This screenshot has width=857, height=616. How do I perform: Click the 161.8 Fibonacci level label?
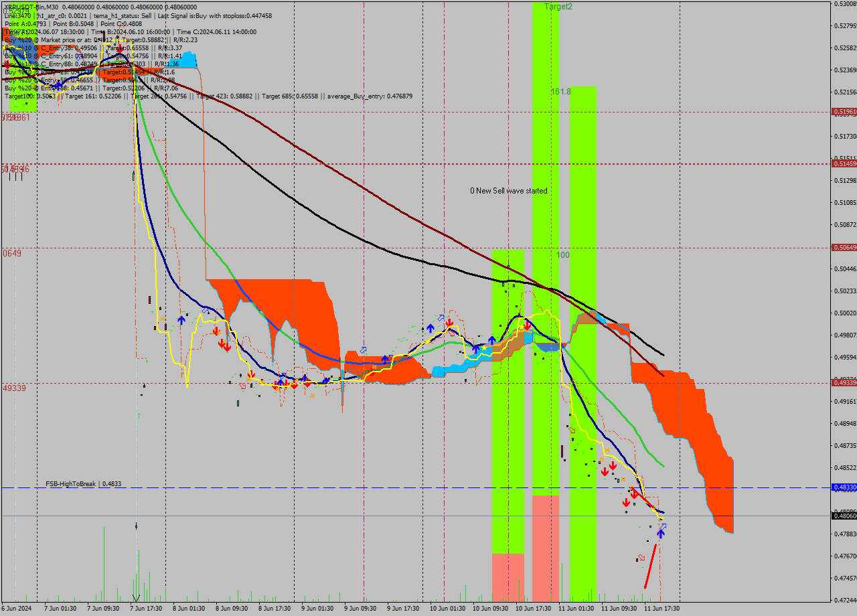[561, 91]
